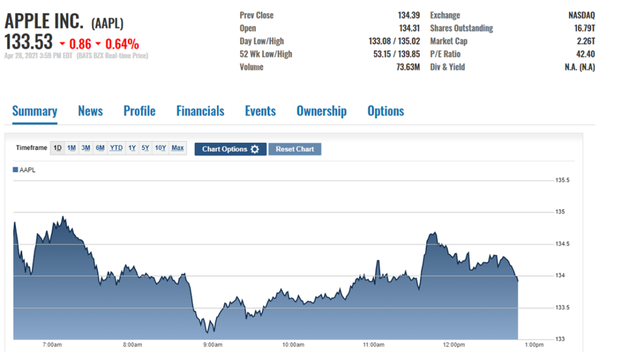Click Shares Outstanding value 16.79T
644x352 pixels.
583,28
